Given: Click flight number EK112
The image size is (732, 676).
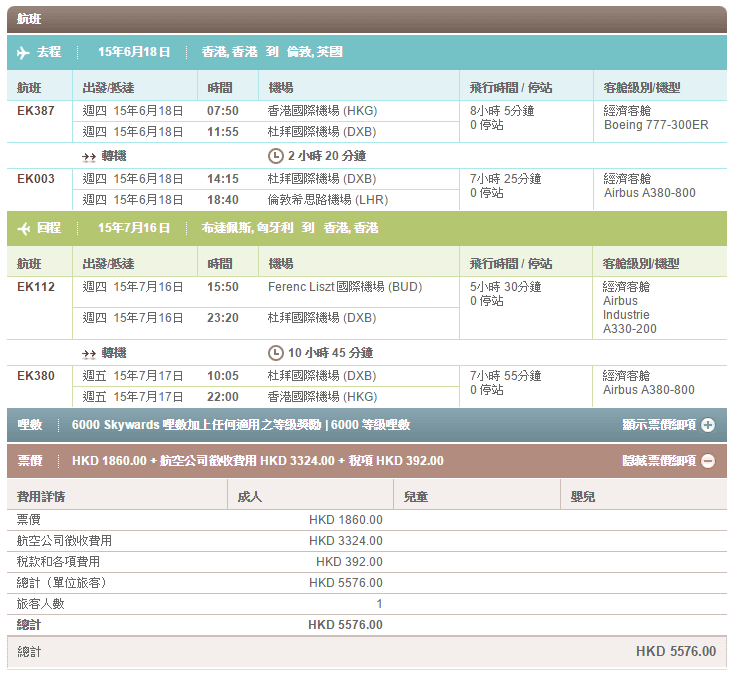Looking at the screenshot, I should pyautogui.click(x=36, y=287).
